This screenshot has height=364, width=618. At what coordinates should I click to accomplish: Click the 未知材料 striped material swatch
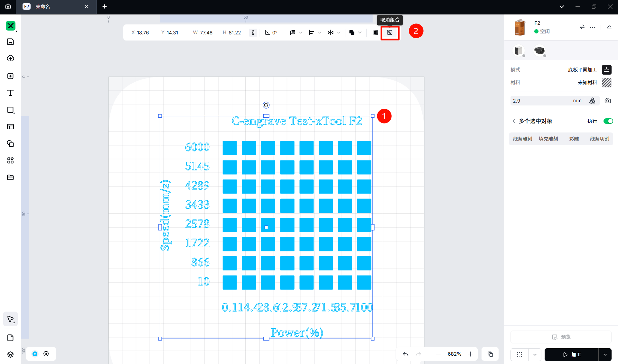[606, 83]
